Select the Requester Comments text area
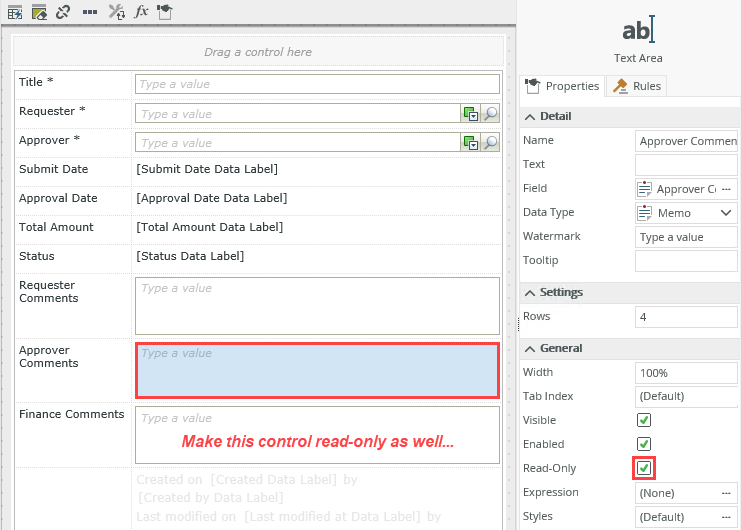Viewport: 741px width, 530px height. [x=317, y=306]
